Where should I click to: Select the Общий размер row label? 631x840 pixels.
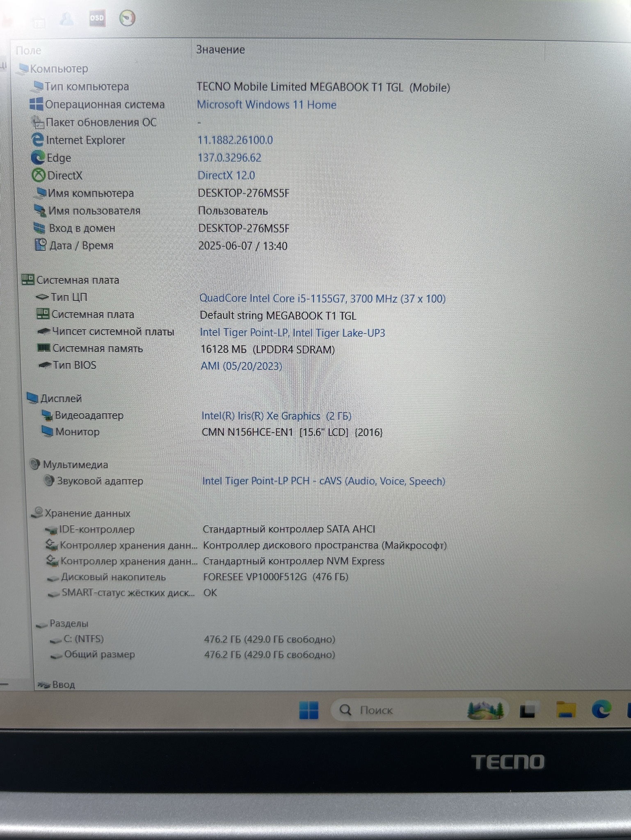(100, 654)
